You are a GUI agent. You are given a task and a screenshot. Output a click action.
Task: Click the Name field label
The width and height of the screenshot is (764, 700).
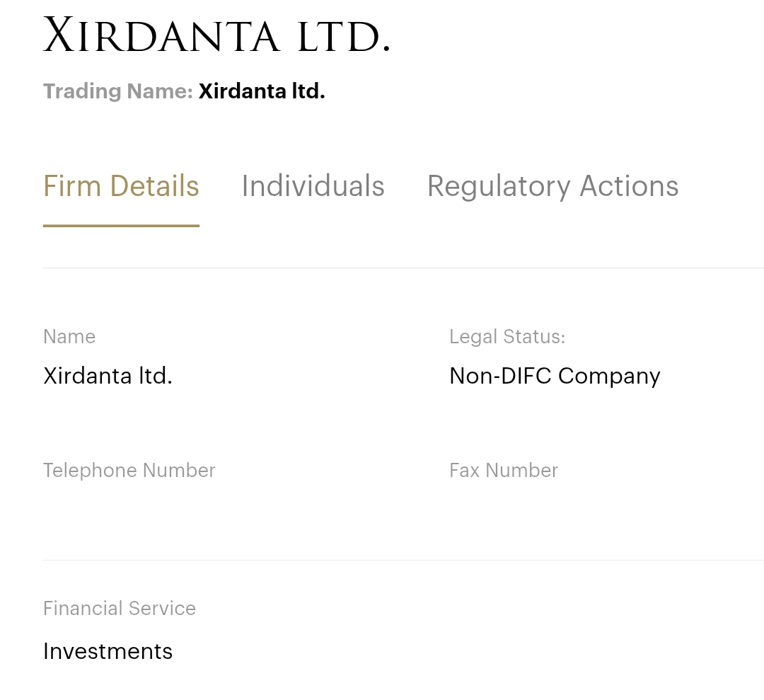click(x=69, y=337)
